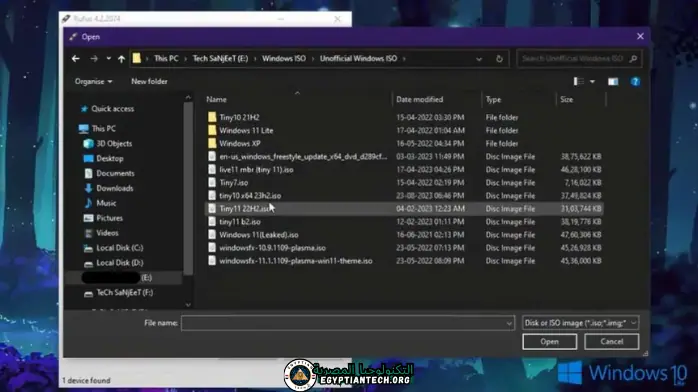Open the Disk or ISO image filter dropdown

click(580, 323)
